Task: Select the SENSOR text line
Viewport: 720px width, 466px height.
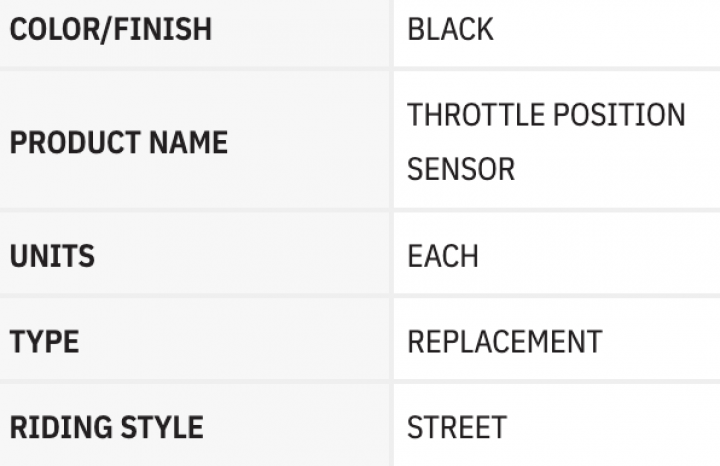Action: [461, 169]
